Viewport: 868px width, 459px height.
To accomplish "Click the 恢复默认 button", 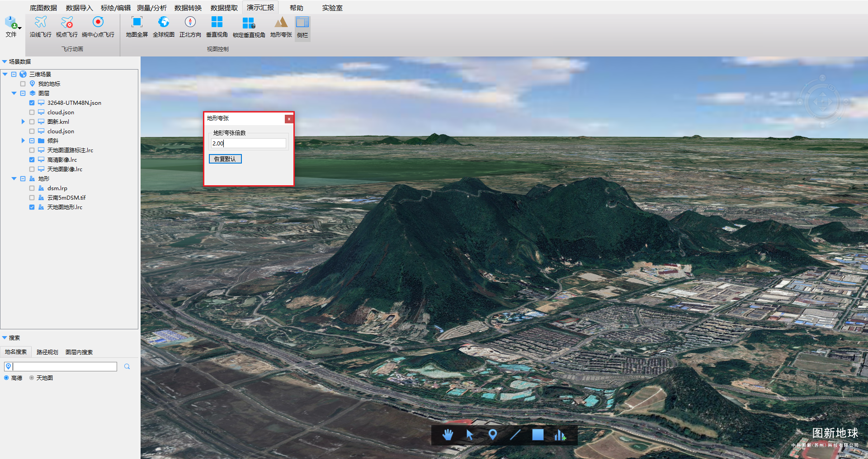I will (225, 159).
